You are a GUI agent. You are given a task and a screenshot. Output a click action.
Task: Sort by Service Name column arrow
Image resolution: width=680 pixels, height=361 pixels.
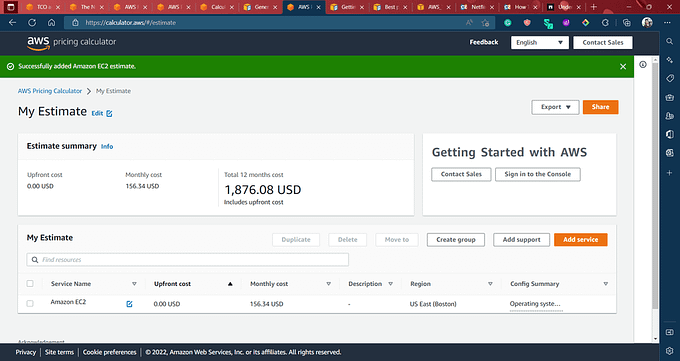tap(134, 284)
